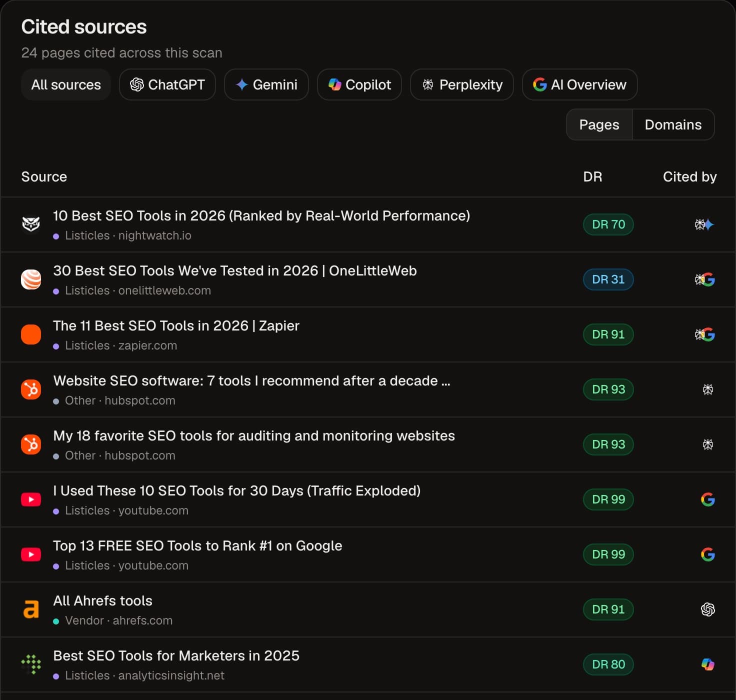Click ChatGPT icon in All Ahrefs tools row

(708, 609)
